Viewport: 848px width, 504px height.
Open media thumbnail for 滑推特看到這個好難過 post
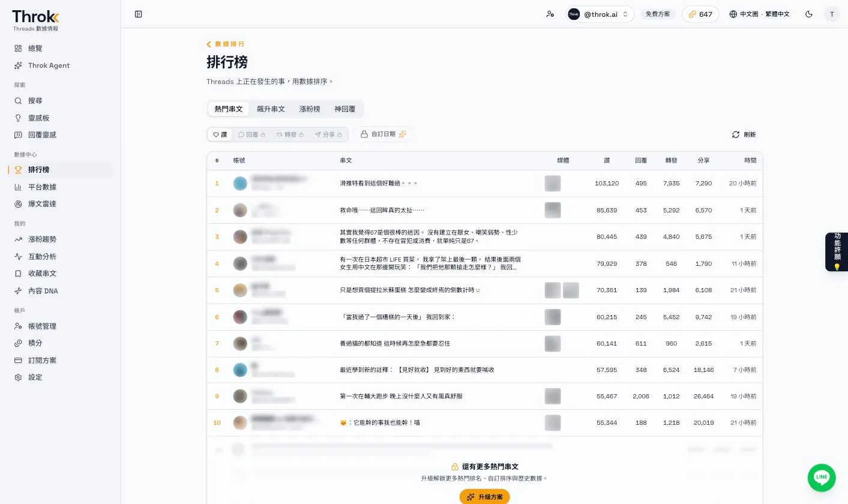(x=553, y=184)
